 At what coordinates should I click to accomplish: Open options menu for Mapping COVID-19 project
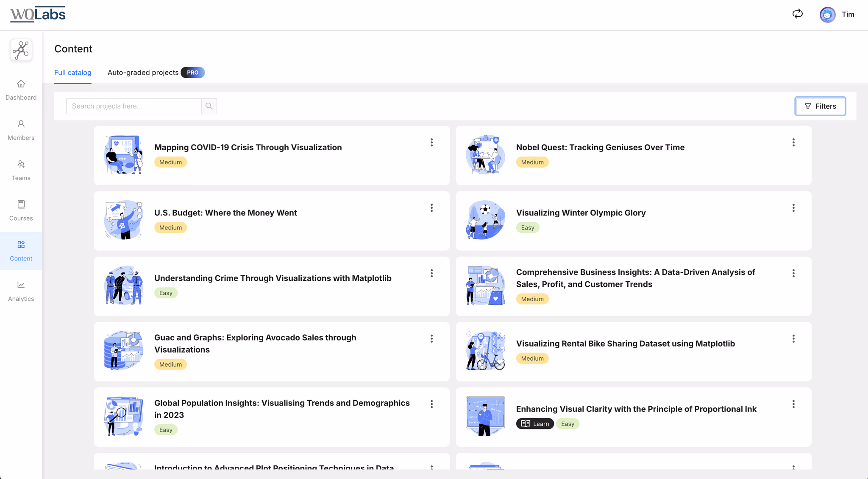coord(431,143)
